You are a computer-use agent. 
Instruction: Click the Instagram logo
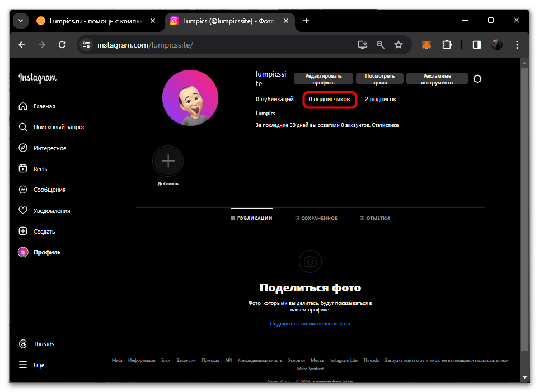click(38, 78)
